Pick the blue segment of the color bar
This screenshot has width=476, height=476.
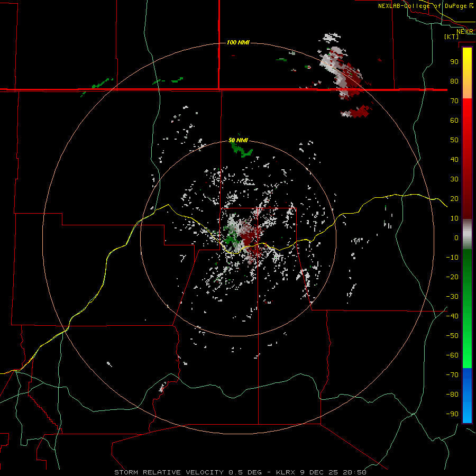point(467,396)
